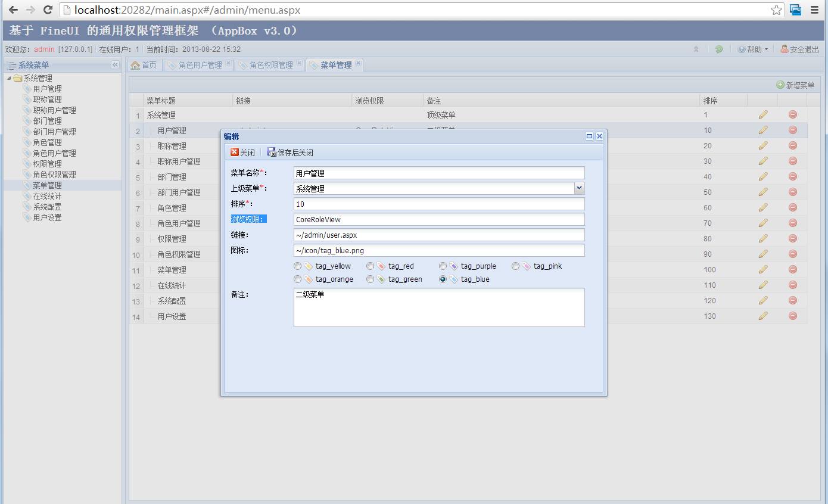Image resolution: width=828 pixels, height=504 pixels.
Task: Click the red delete icon for 用户设置 row
Action: pyautogui.click(x=793, y=316)
